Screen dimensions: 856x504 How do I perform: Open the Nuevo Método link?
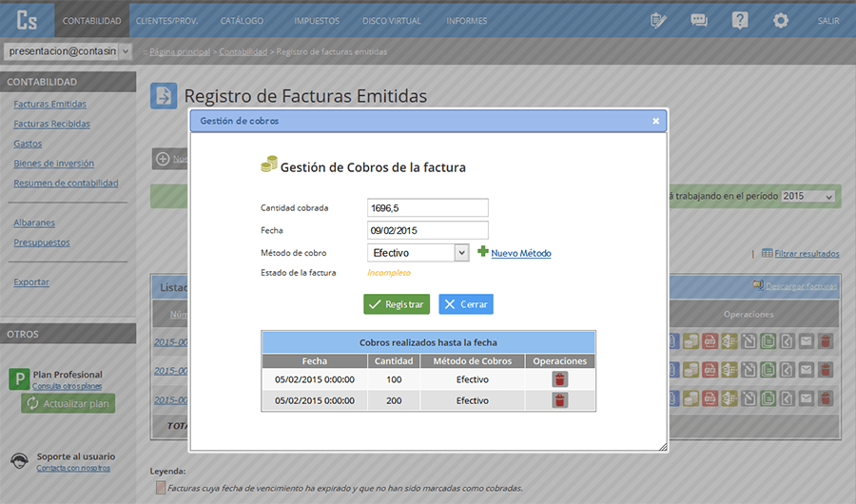tap(521, 253)
